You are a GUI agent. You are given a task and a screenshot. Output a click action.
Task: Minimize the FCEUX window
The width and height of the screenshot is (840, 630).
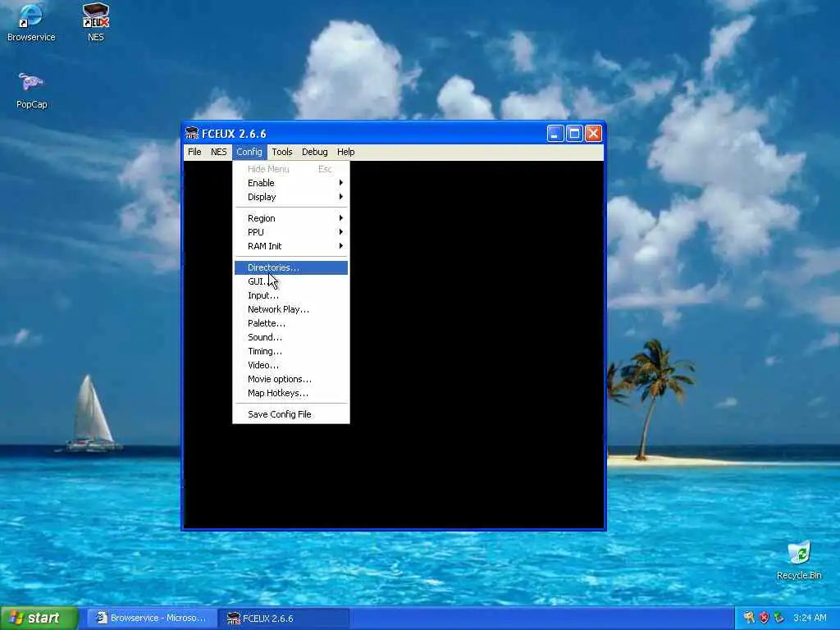(x=555, y=134)
